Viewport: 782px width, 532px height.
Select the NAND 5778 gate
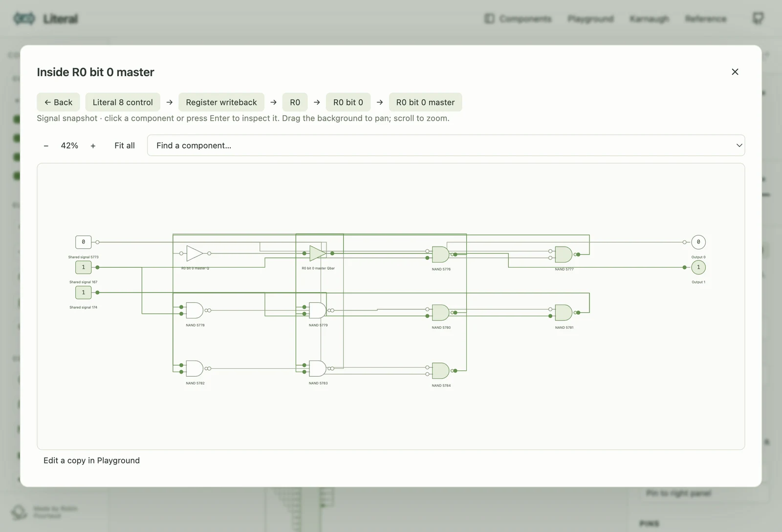(x=195, y=310)
